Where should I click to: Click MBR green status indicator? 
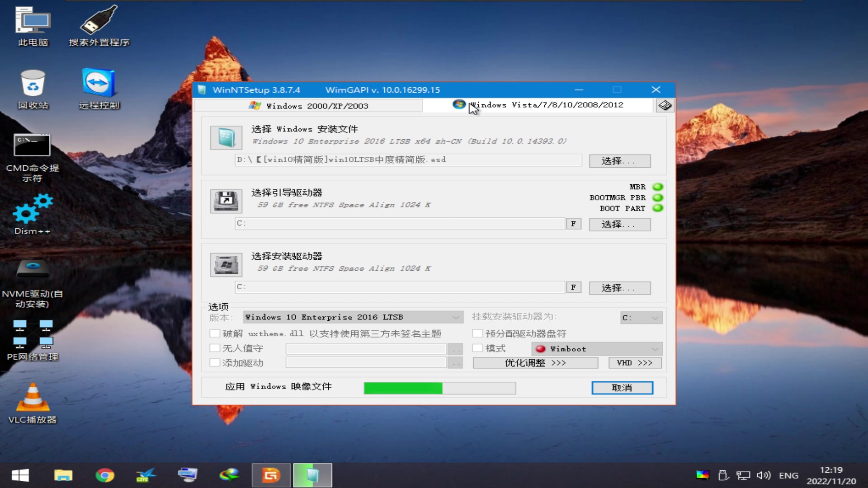(x=658, y=187)
